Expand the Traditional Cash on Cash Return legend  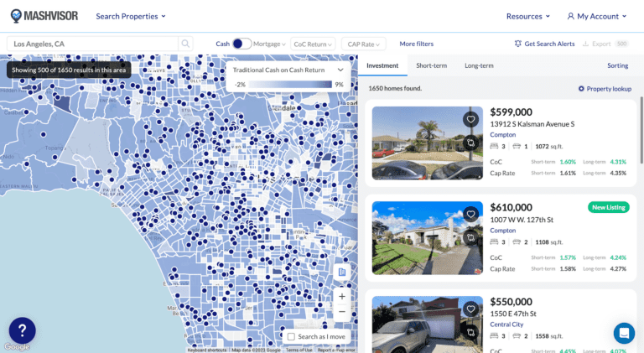tap(340, 71)
